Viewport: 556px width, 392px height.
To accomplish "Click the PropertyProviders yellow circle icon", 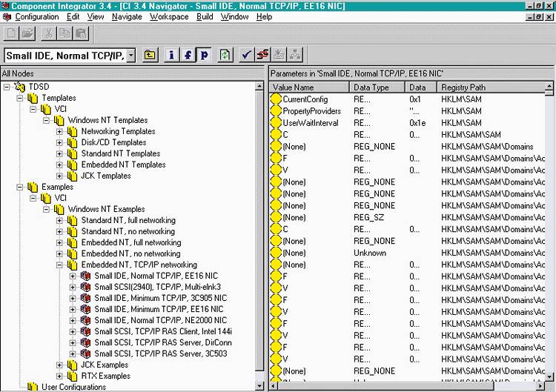I will [276, 111].
